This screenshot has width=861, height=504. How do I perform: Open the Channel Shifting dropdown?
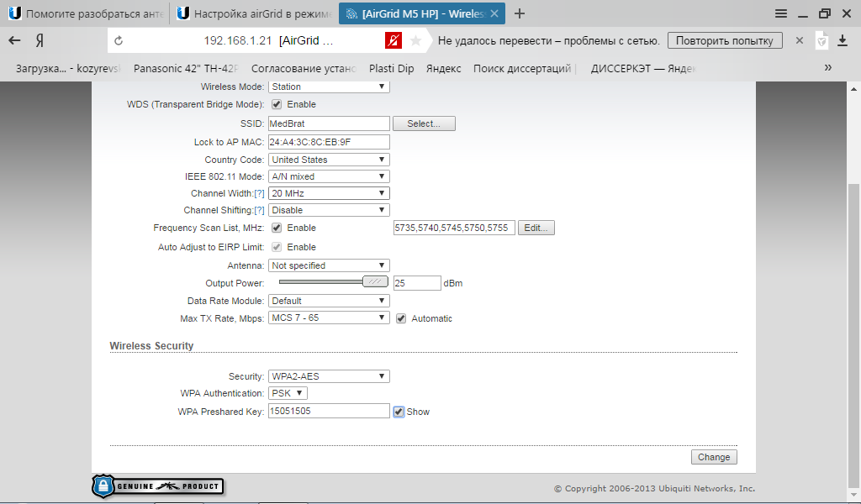coord(329,210)
